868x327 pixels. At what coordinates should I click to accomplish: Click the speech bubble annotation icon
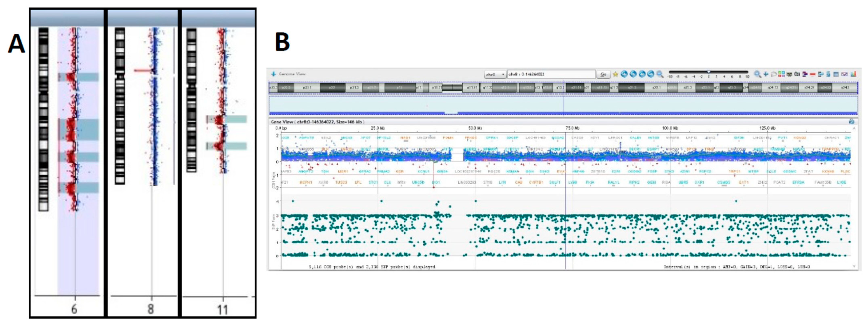coord(774,75)
